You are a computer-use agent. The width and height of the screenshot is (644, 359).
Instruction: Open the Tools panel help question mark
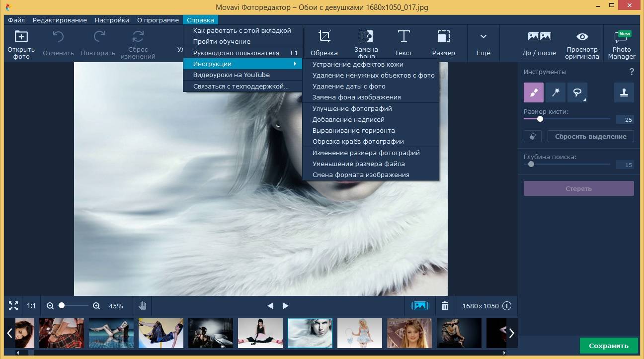tap(632, 72)
